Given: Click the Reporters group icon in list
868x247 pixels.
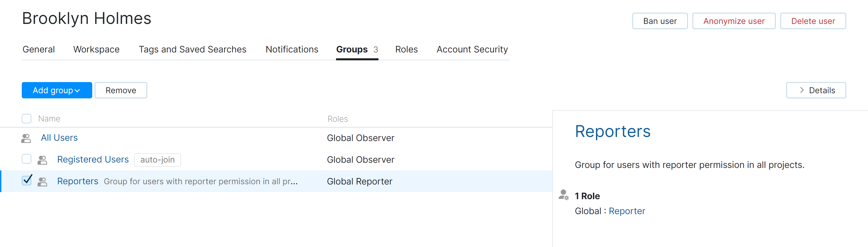Looking at the screenshot, I should 42,182.
